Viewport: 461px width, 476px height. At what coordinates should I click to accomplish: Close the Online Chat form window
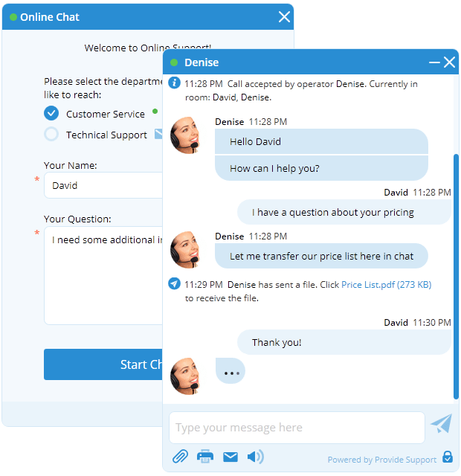284,17
